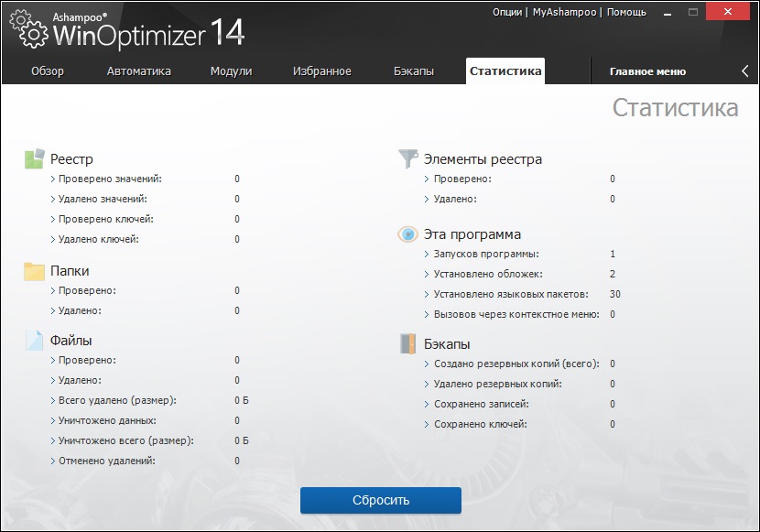Switch to the Автоматика tab
Image resolution: width=760 pixels, height=532 pixels.
(138, 71)
